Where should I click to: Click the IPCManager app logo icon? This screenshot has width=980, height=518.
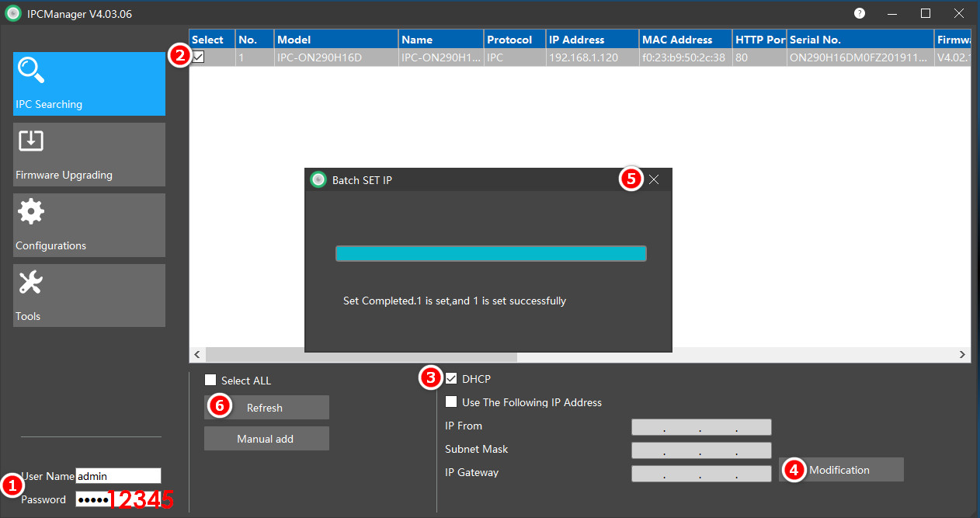12,13
